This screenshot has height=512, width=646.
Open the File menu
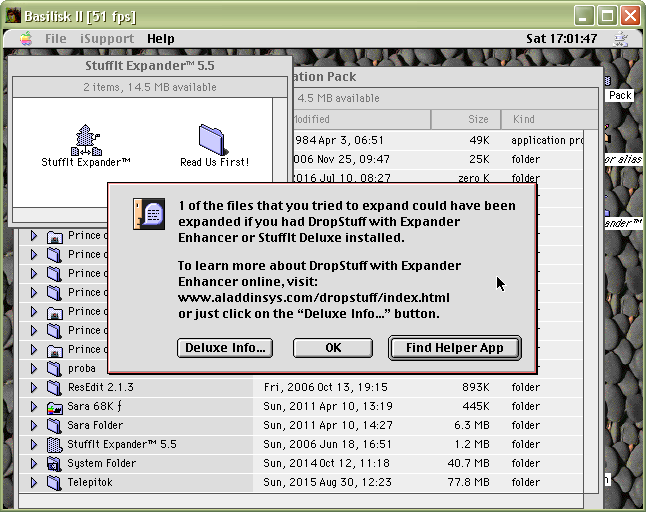tap(56, 39)
